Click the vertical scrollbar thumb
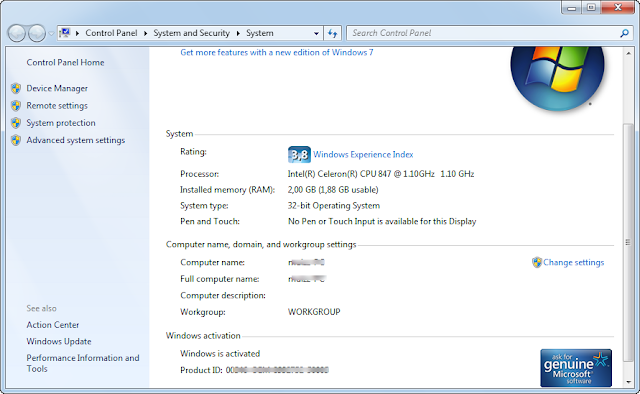Viewport: 640px width, 394px height. (x=629, y=242)
